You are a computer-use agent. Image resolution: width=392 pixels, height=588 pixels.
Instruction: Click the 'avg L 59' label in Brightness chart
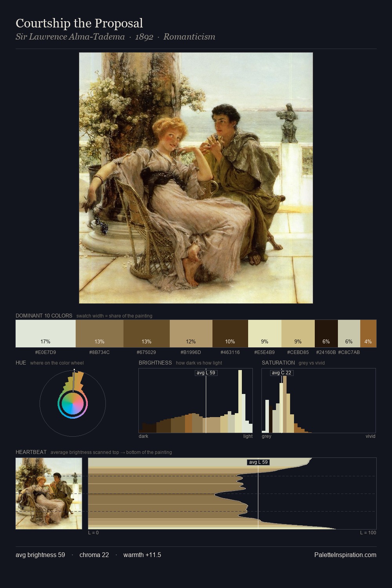coord(206,373)
